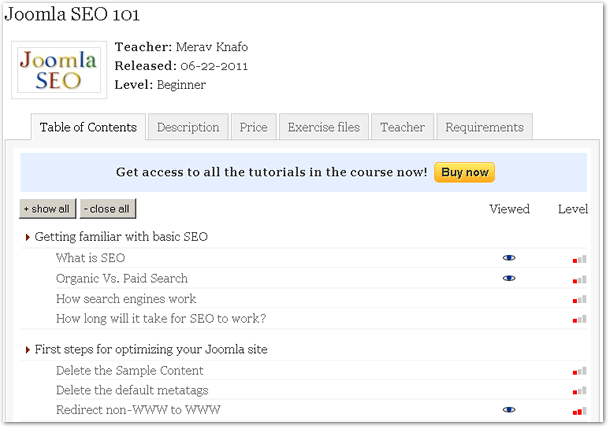Viewport: 608px width, 427px height.
Task: Collapse the First steps for optimizing arrow
Action: pos(28,350)
